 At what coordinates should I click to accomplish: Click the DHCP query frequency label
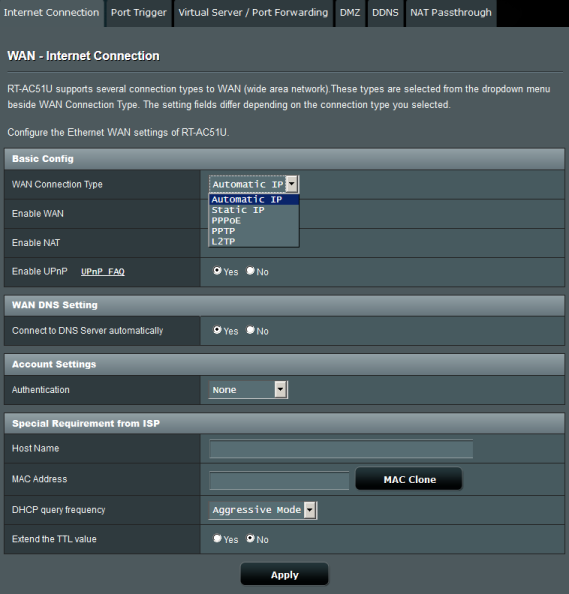pyautogui.click(x=59, y=510)
